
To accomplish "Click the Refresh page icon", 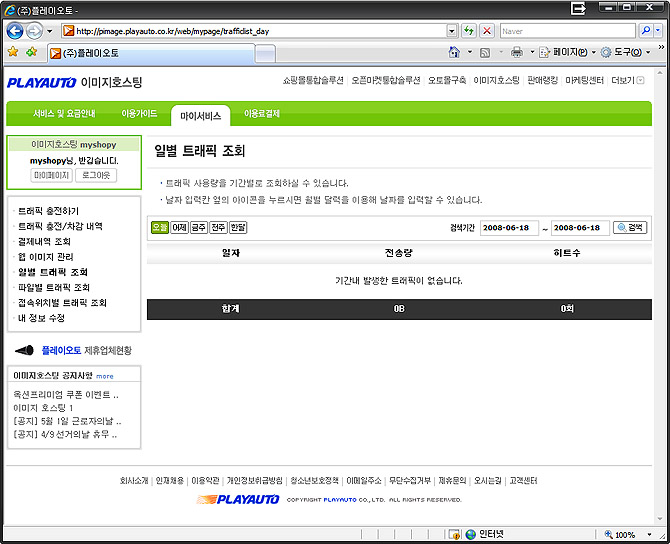I will pos(468,31).
